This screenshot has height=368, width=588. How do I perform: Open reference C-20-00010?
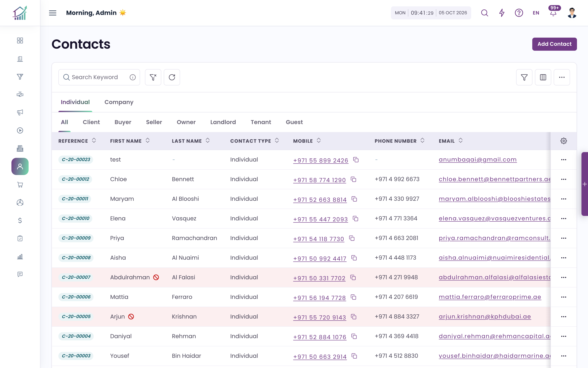coord(76,218)
